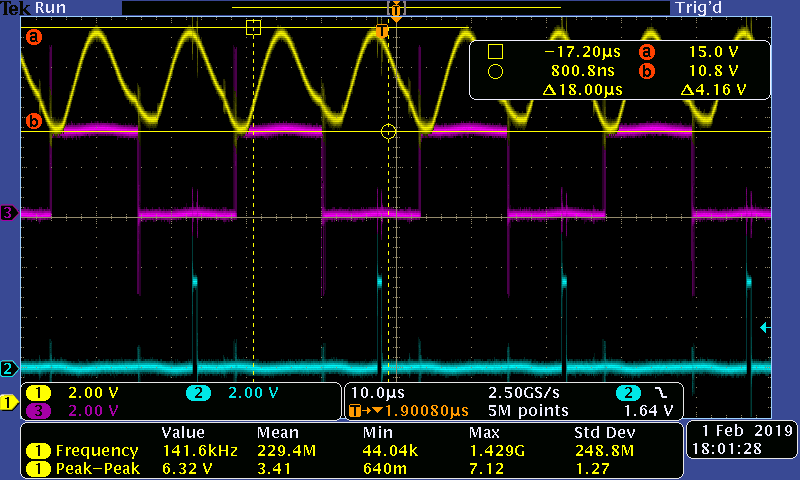Click the 5M points record length

click(528, 411)
